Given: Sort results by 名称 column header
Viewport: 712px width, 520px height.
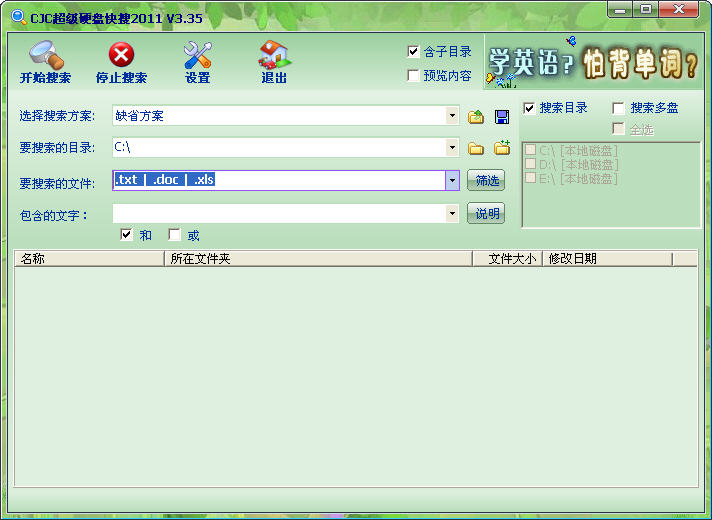Looking at the screenshot, I should coord(88,258).
